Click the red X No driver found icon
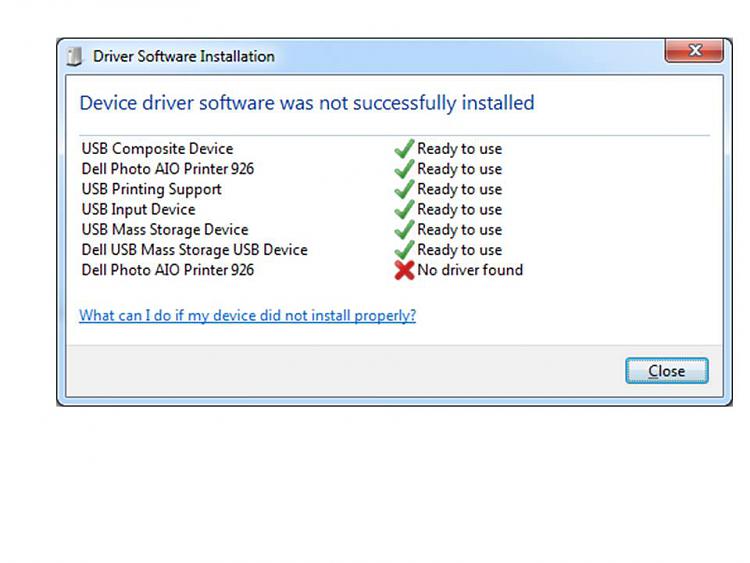Image resolution: width=750 pixels, height=563 pixels. (404, 270)
